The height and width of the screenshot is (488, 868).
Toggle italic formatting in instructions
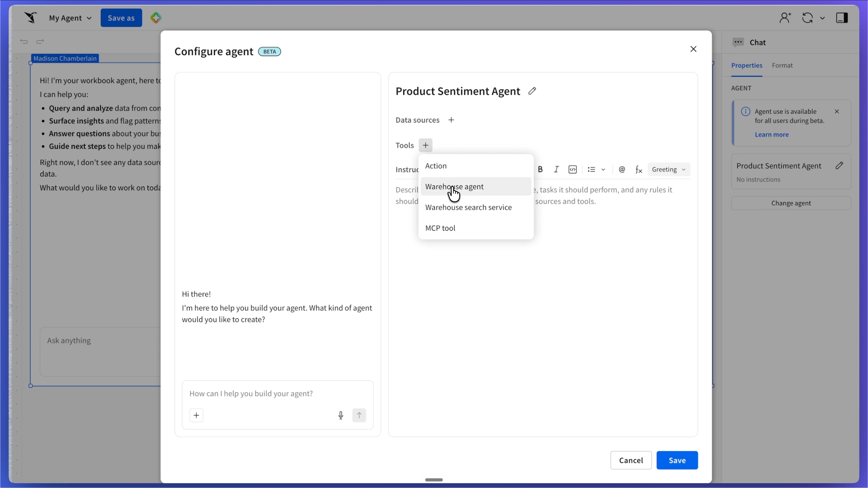coord(556,169)
